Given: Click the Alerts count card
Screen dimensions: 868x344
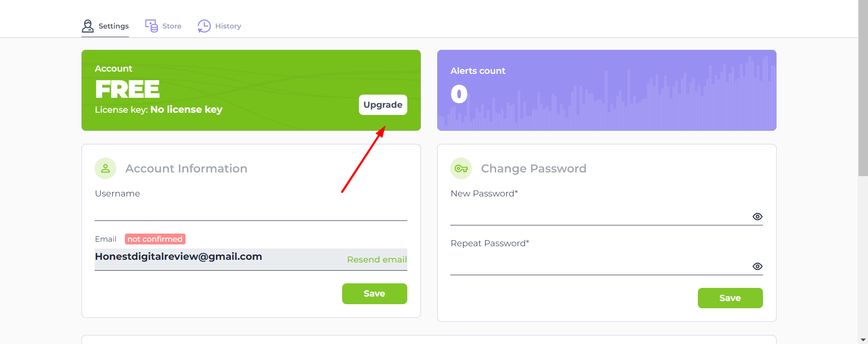Looking at the screenshot, I should pos(606,90).
